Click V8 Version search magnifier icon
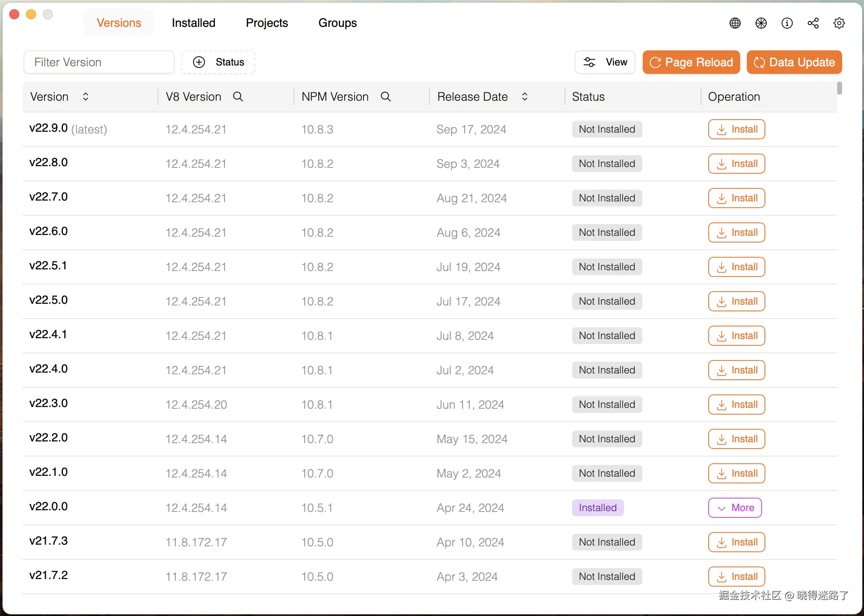 coord(238,97)
